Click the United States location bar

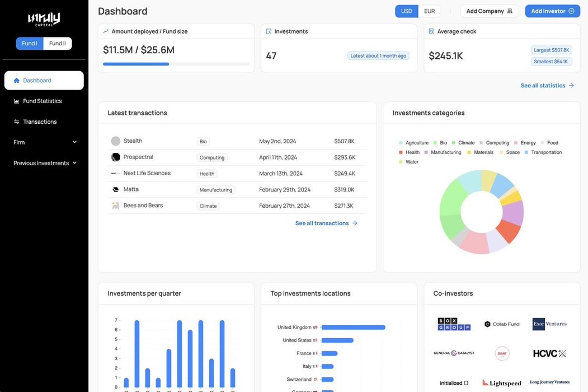337,340
